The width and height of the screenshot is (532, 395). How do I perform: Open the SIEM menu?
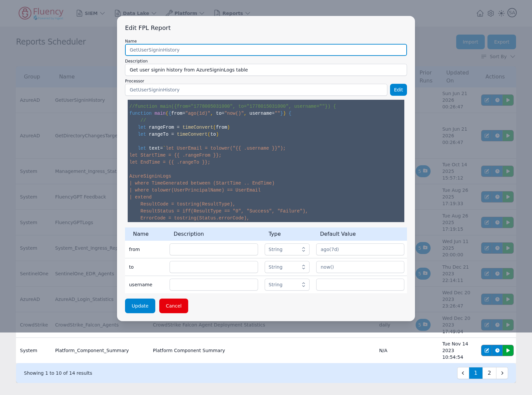(x=91, y=13)
